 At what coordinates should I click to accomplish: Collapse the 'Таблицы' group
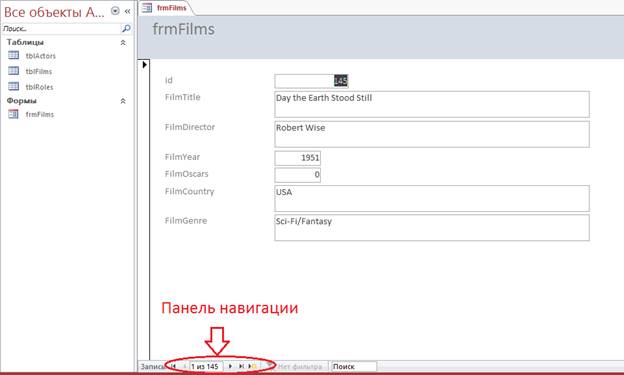coord(123,42)
